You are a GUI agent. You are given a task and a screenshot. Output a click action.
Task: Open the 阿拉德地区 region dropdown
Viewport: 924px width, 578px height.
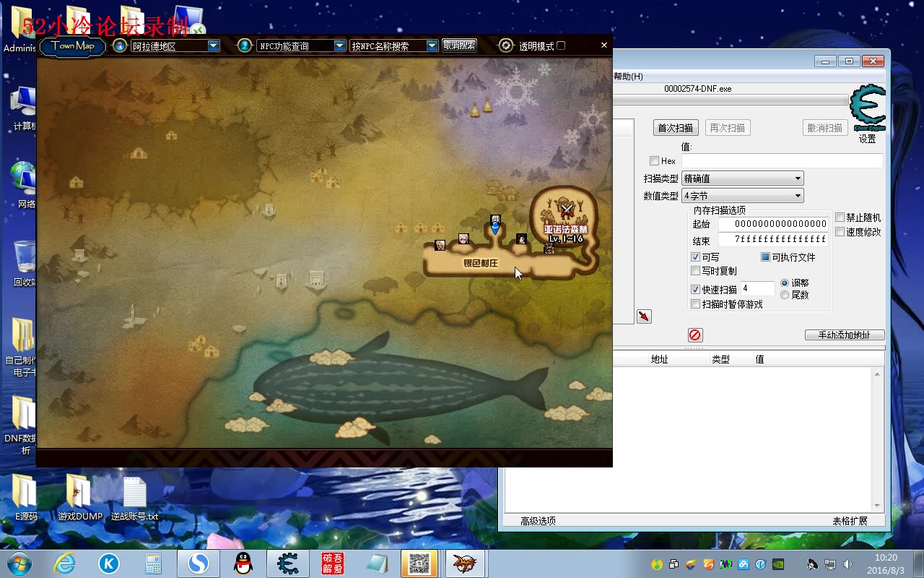tap(175, 46)
